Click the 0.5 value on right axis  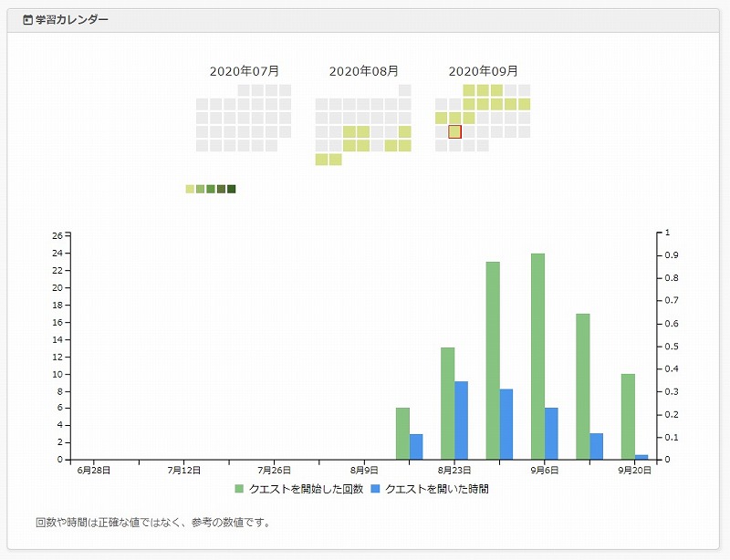[671, 347]
